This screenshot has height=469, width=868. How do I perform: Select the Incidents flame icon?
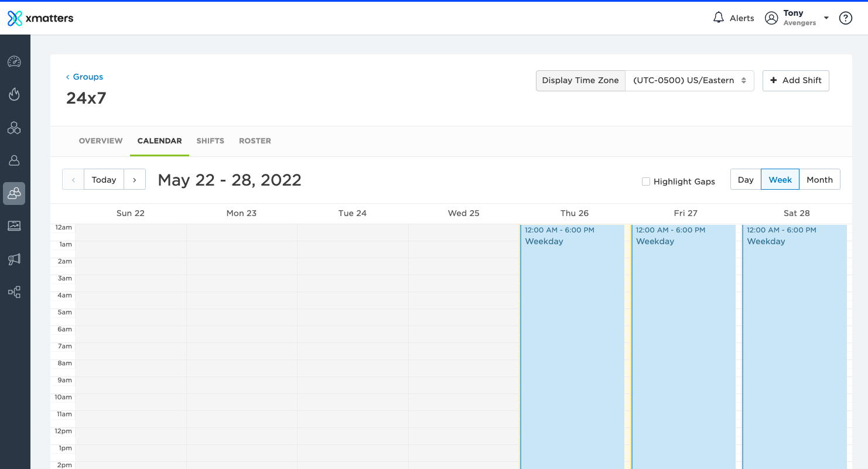(x=14, y=94)
